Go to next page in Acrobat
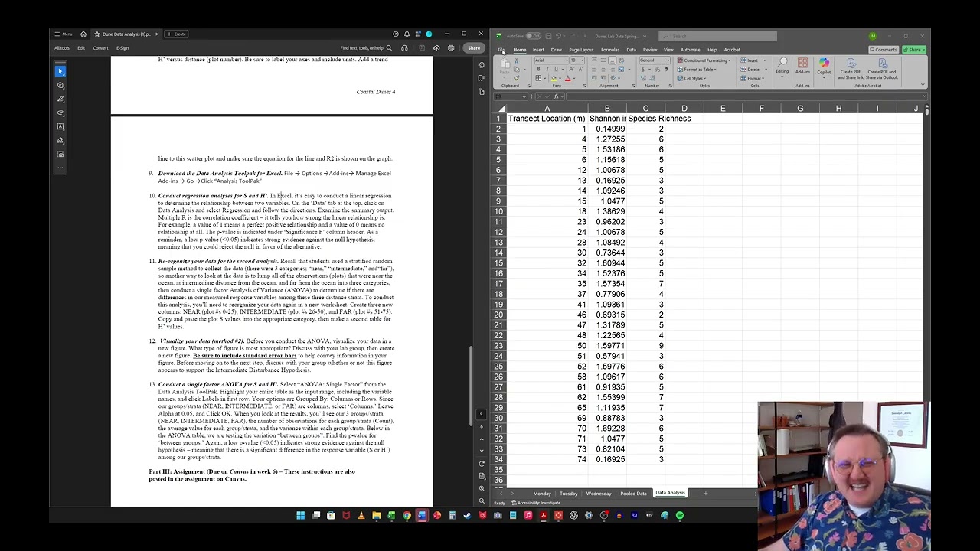This screenshot has width=980, height=551. pyautogui.click(x=482, y=451)
